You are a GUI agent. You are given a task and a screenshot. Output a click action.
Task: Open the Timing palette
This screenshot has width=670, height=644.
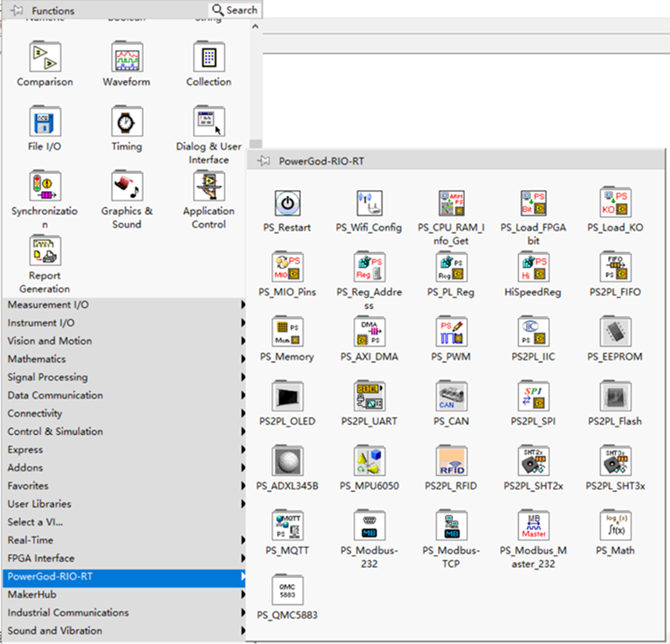pyautogui.click(x=127, y=121)
